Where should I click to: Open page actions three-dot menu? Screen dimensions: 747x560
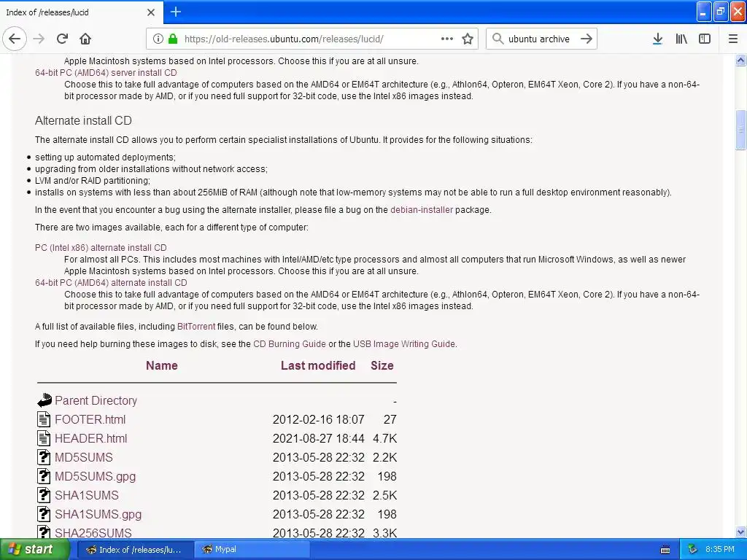[x=447, y=39]
